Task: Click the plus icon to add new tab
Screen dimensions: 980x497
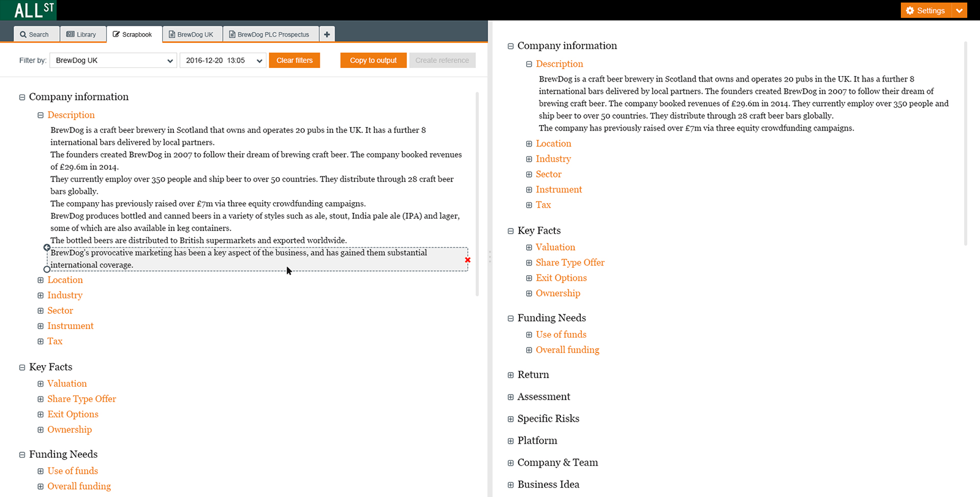Action: (x=327, y=34)
